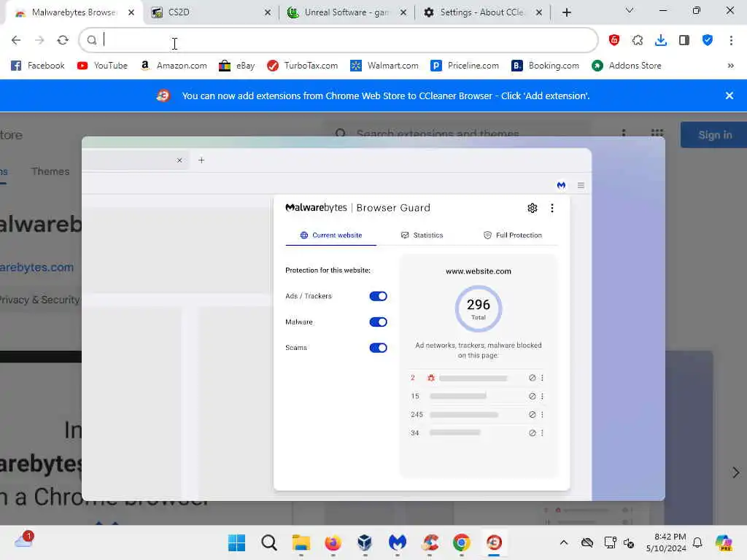Click the block icon on row 2
The width and height of the screenshot is (747, 560).
(532, 378)
